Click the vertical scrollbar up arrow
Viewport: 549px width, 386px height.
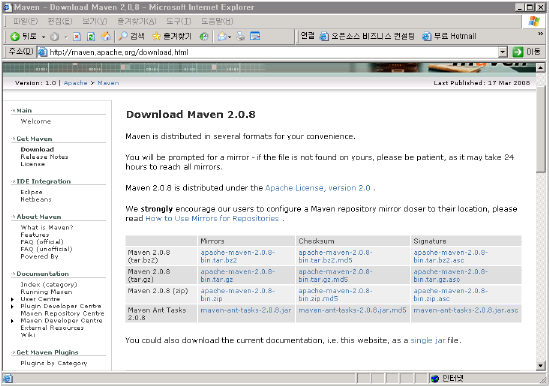click(540, 67)
